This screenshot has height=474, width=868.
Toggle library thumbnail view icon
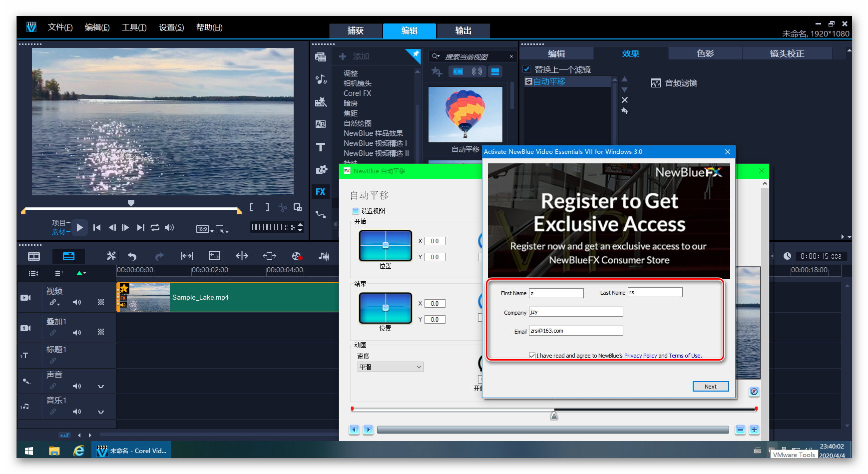(495, 71)
